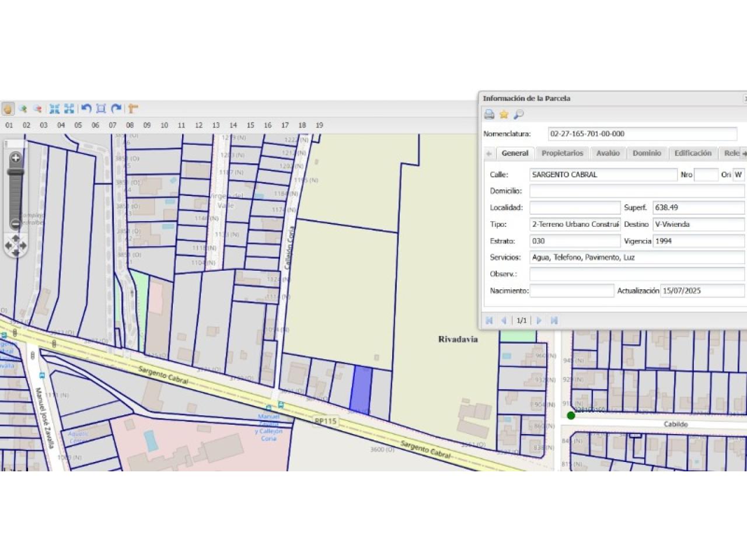Click the undo previous view arrow
This screenshot has height=560, width=747.
[86, 108]
